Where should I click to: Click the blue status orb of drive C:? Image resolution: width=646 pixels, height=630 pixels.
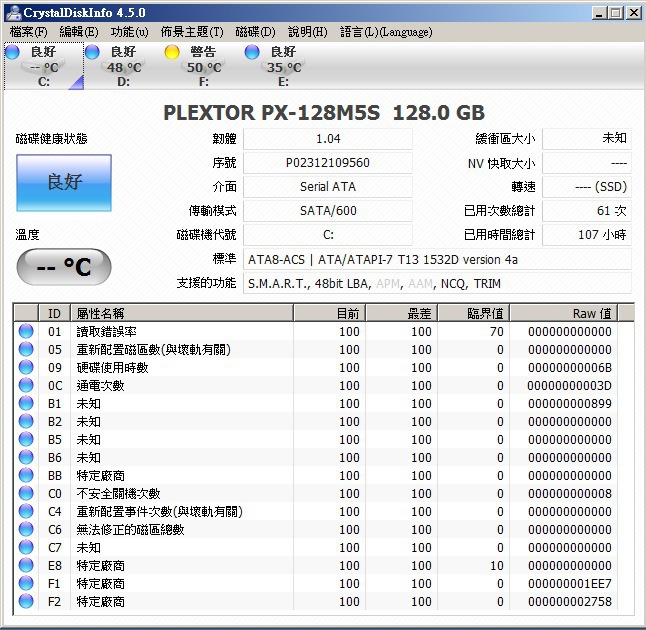tap(12, 52)
